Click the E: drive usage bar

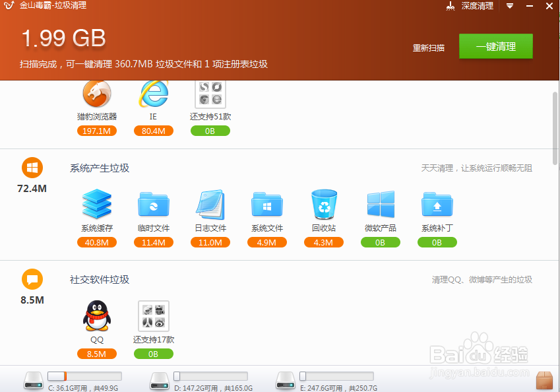click(337, 376)
